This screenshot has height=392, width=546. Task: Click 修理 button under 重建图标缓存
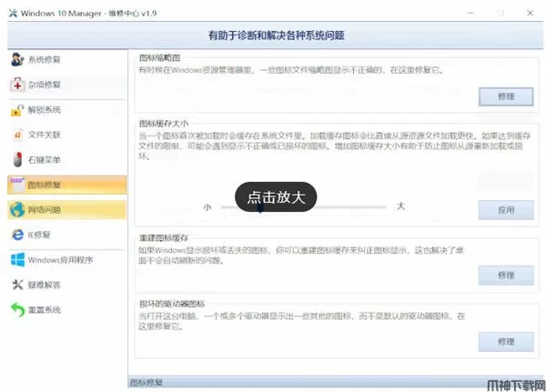click(506, 276)
